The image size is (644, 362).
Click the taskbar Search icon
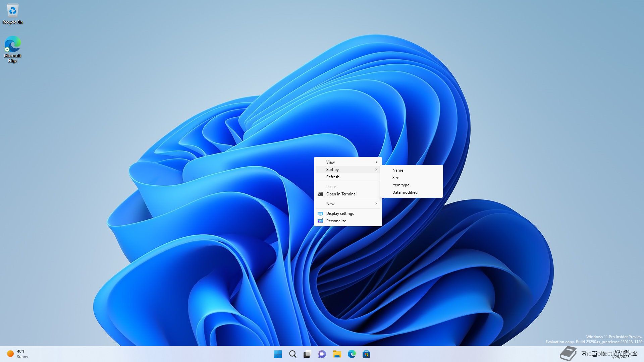[x=292, y=354]
